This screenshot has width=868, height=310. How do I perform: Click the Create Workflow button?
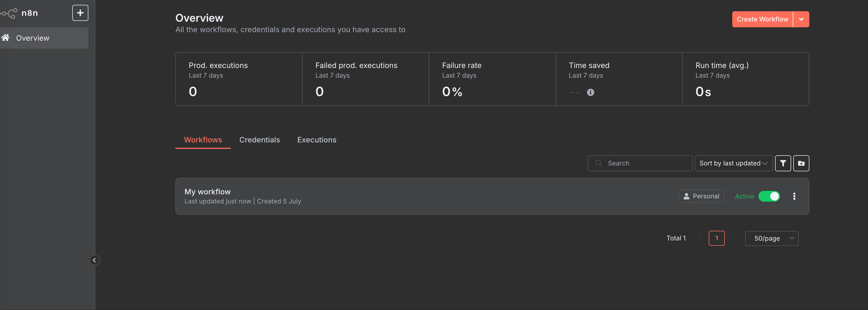point(762,20)
